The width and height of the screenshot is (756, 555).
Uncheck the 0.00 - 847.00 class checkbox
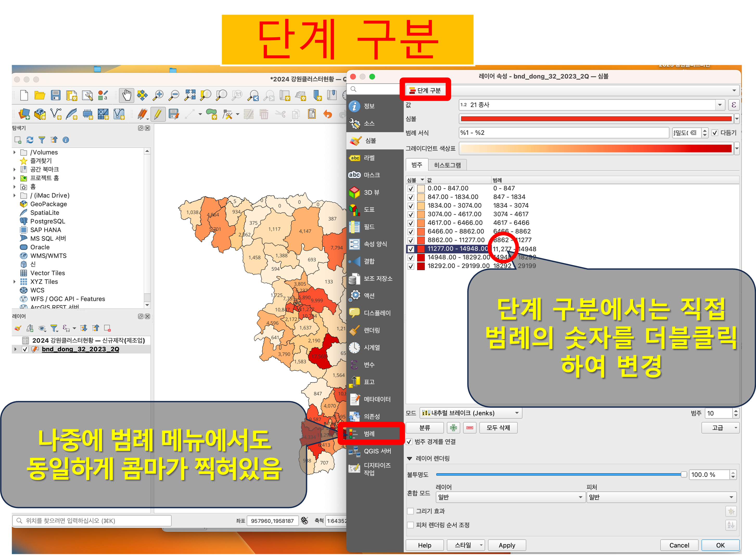pos(411,189)
